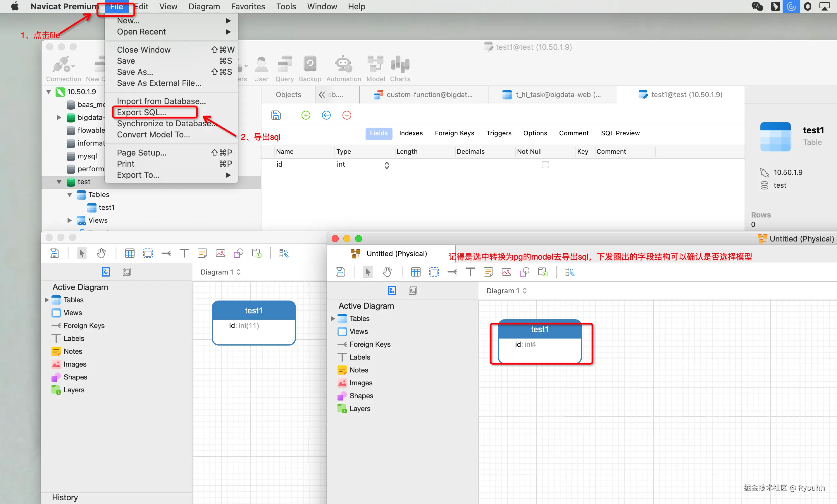Choose Export SQL... from File menu

pyautogui.click(x=142, y=113)
